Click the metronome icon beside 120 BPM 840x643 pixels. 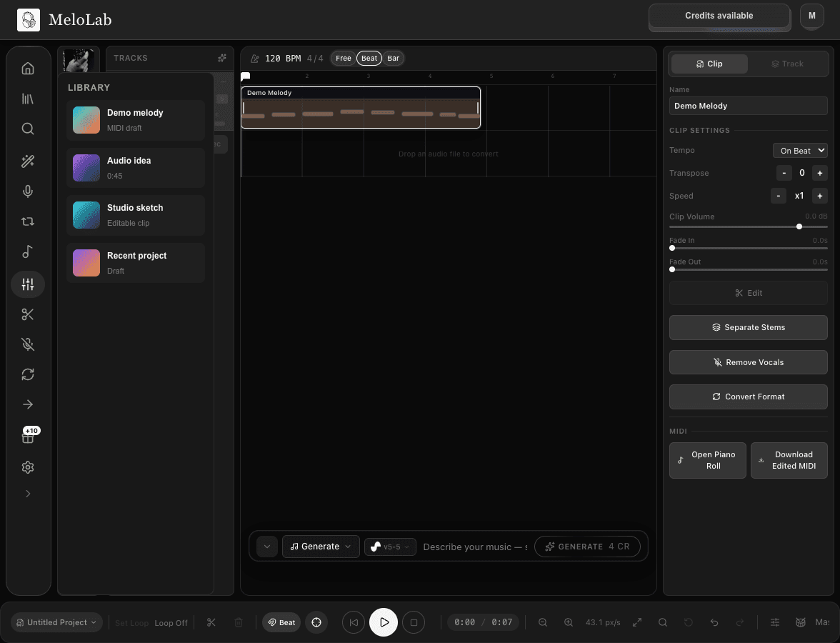coord(255,59)
